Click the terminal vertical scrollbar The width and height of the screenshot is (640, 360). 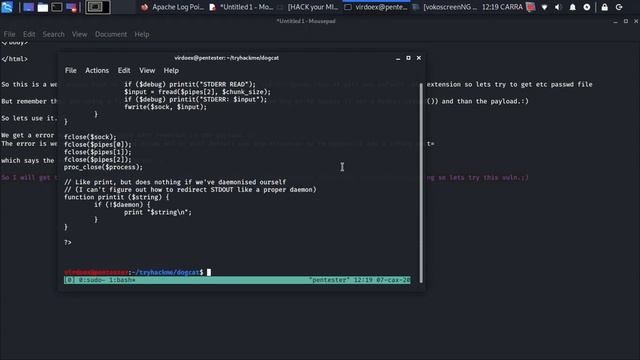click(x=421, y=182)
